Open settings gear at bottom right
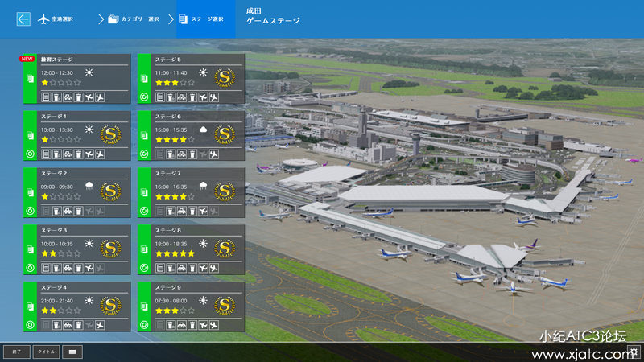This screenshot has height=362, width=644. coord(634,352)
